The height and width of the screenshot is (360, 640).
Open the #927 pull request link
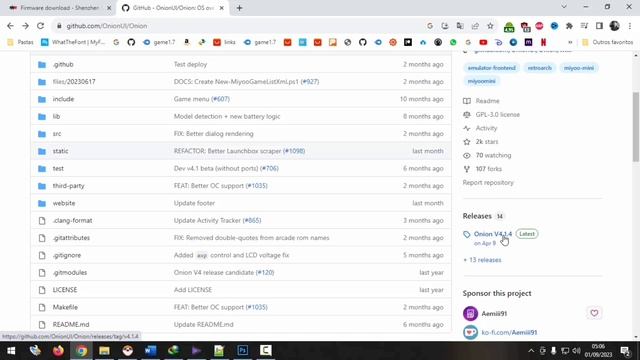coord(310,82)
